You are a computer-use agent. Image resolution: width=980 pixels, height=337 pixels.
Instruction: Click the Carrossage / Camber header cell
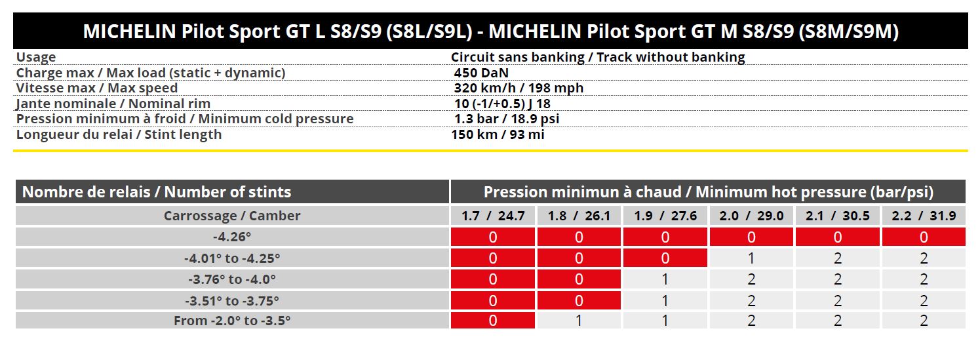(x=231, y=216)
